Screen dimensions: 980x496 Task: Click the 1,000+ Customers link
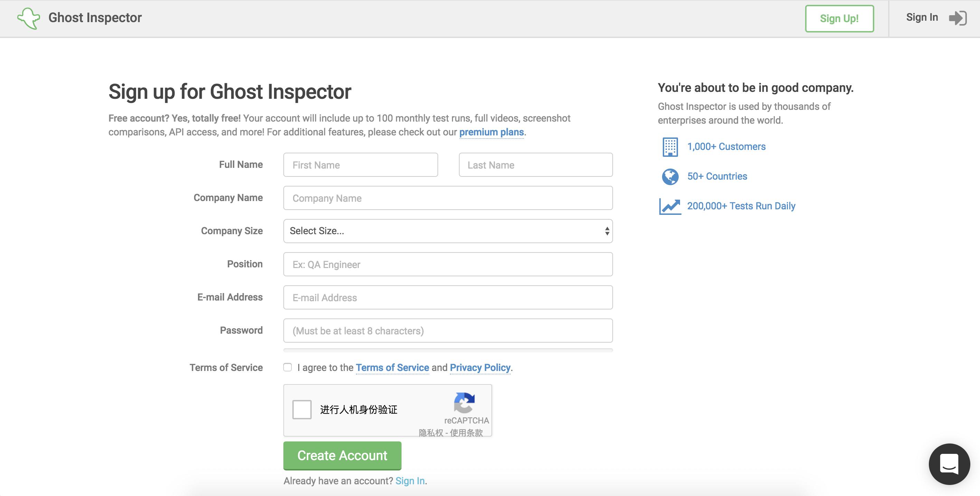point(726,146)
